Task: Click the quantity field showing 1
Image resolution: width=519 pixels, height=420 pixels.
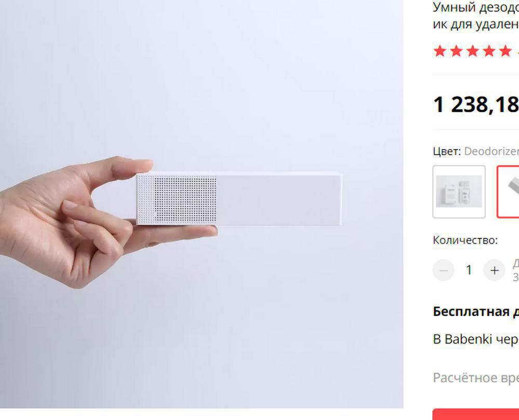Action: [469, 270]
